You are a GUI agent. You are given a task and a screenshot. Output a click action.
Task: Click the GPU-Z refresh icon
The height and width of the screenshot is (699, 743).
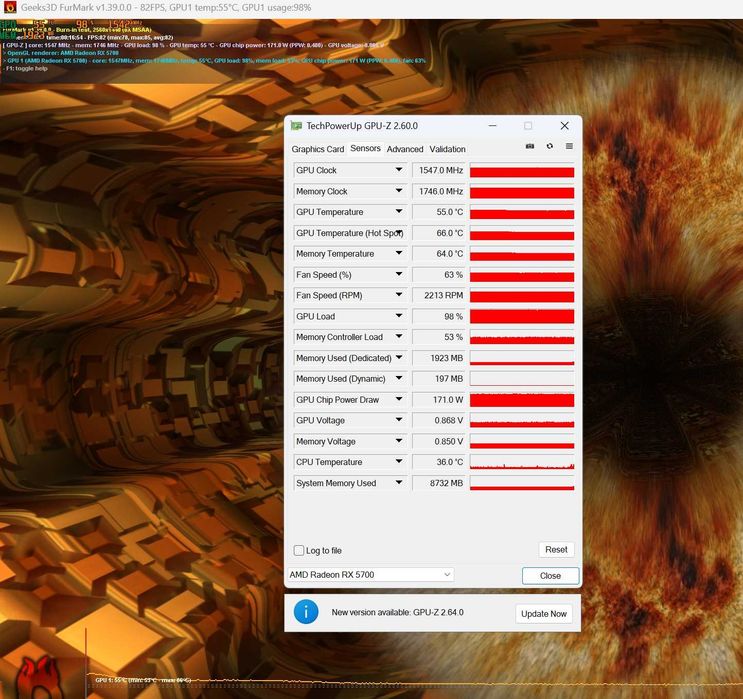tap(549, 146)
